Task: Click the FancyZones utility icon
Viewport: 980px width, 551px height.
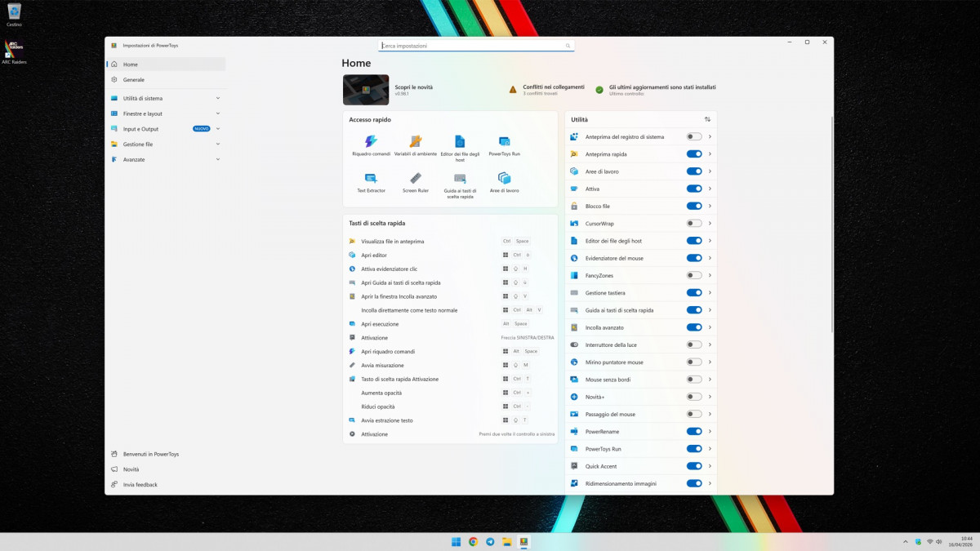Action: coord(575,275)
